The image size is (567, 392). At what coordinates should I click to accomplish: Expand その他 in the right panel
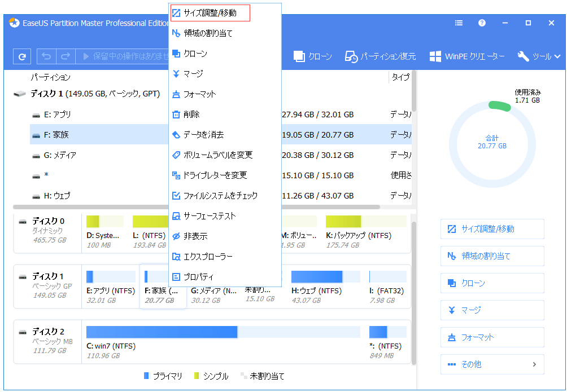tap(492, 364)
